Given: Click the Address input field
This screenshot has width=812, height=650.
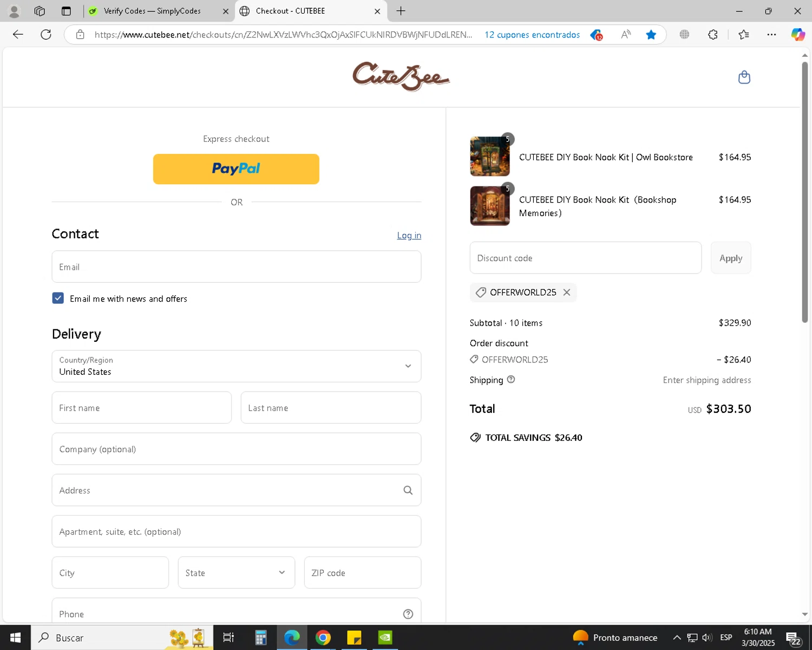Looking at the screenshot, I should pyautogui.click(x=237, y=490).
